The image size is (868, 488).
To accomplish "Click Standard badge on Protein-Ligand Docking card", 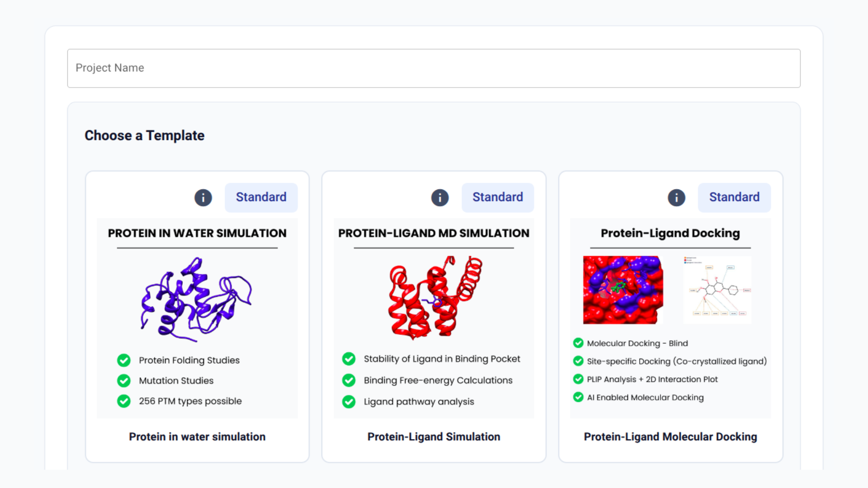I will (734, 197).
